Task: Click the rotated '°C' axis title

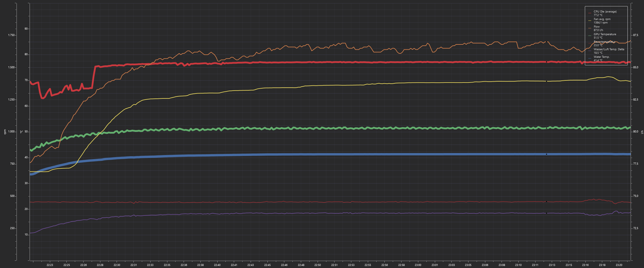Action: click(21, 132)
